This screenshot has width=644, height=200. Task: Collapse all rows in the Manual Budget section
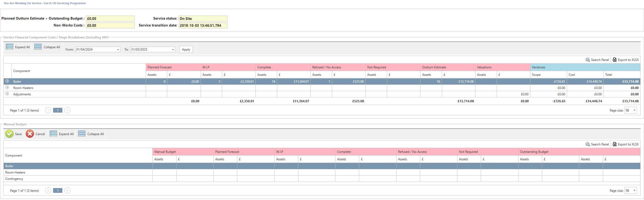91,134
